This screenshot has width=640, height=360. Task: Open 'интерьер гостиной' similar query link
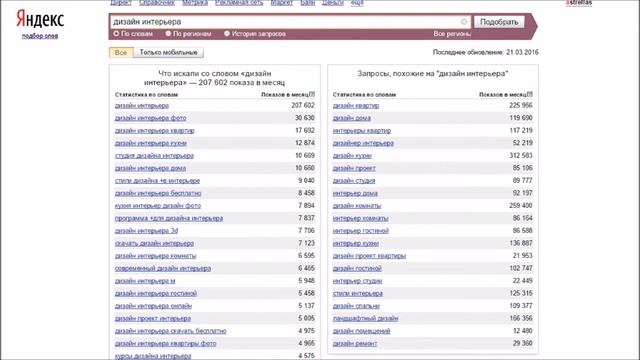[361, 231]
